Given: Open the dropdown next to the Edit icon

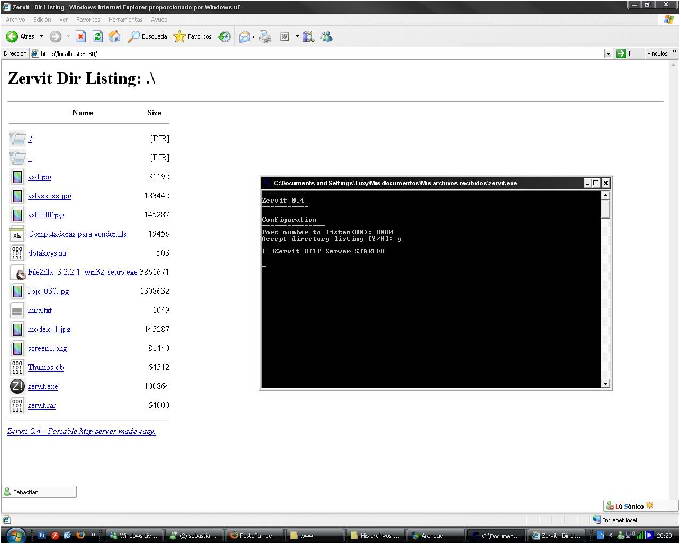Looking at the screenshot, I should tap(298, 37).
